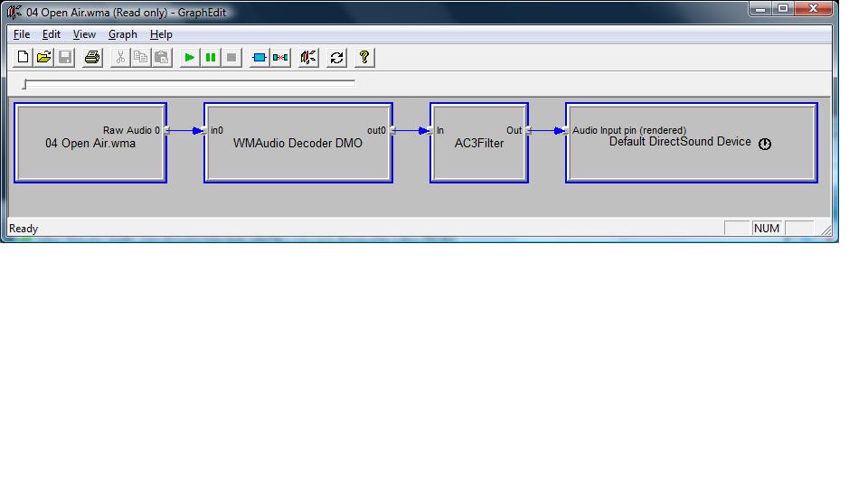Refresh the graph with the refresh icon

click(336, 57)
